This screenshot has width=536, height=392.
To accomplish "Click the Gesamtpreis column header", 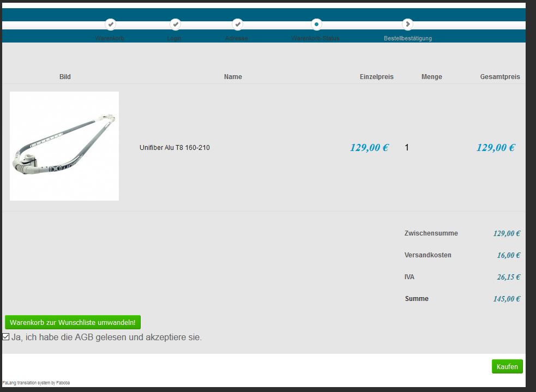I will 500,77.
